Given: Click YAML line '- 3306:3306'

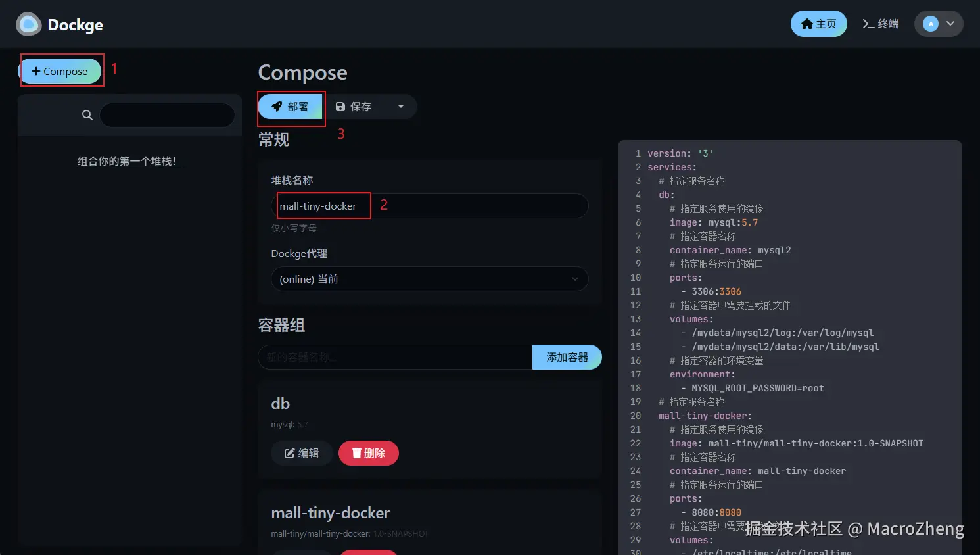Looking at the screenshot, I should 711,291.
